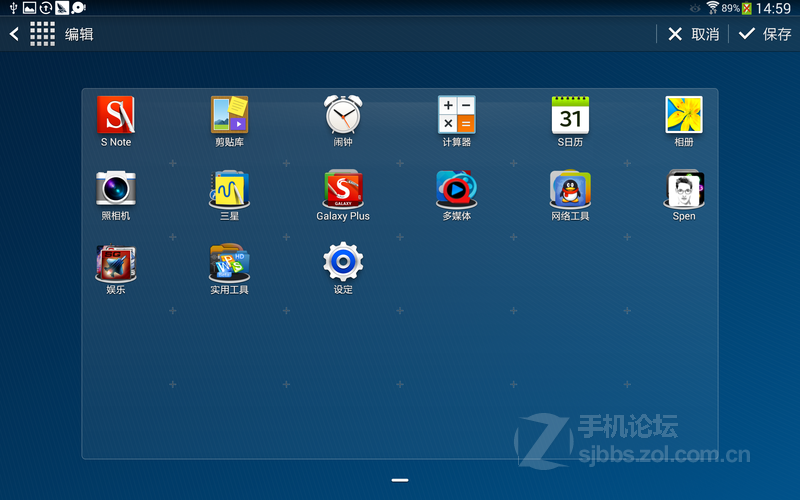
Task: Open the 三星 folder icon
Action: click(230, 189)
